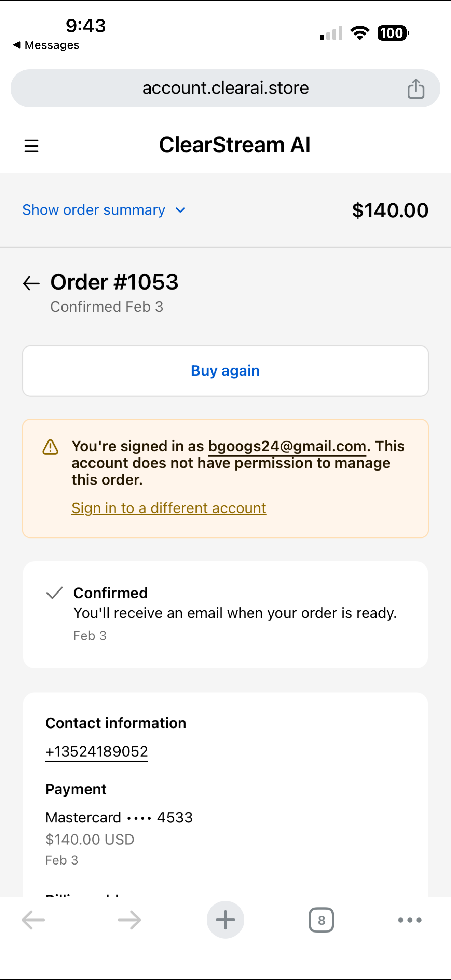Screen dimensions: 451x980
Task: Open the browser three-dots more menu
Action: click(x=410, y=920)
